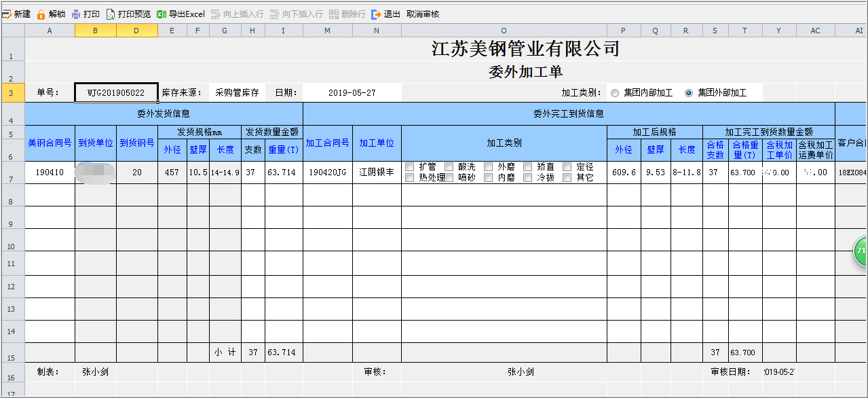The height and width of the screenshot is (398, 868).
Task: Click 向上插入行 insert row above
Action: [x=237, y=14]
